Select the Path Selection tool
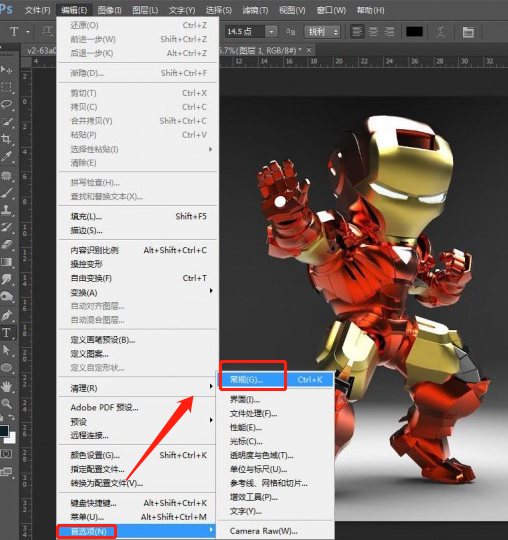The image size is (508, 540). (x=6, y=350)
